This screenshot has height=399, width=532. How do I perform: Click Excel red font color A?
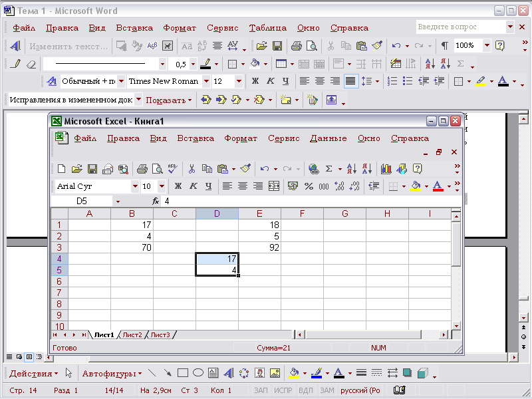point(438,186)
